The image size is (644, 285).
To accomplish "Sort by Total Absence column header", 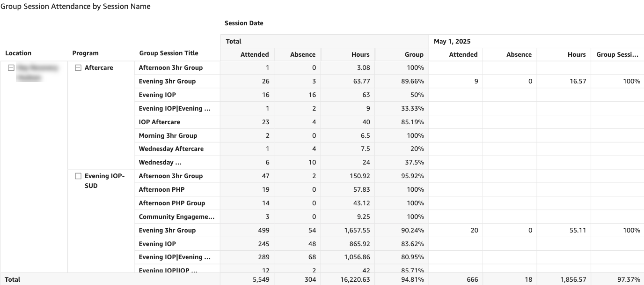I will [x=303, y=54].
